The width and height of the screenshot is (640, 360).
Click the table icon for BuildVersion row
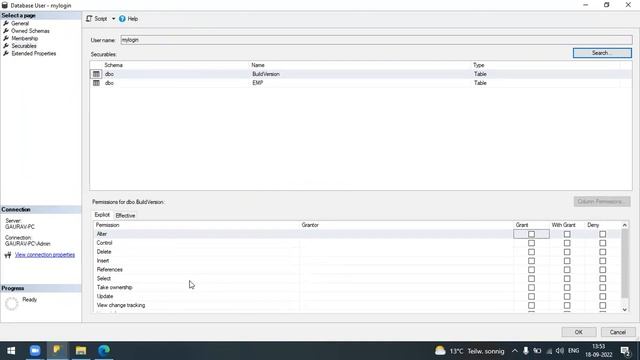96,74
